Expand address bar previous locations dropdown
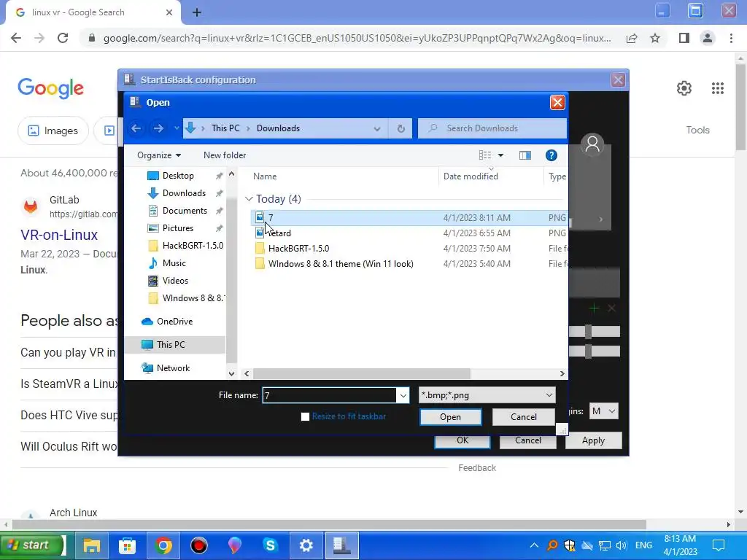 pyautogui.click(x=377, y=128)
